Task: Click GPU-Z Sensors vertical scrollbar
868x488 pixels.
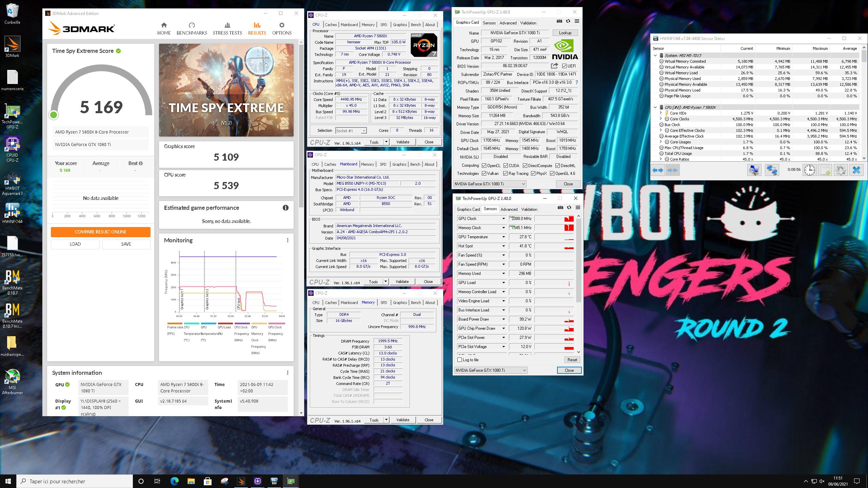Action: (579, 261)
